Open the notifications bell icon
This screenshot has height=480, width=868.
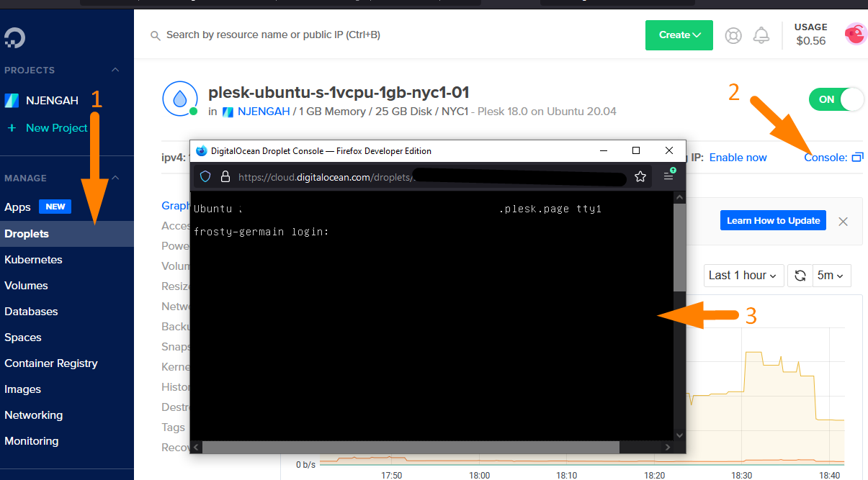tap(761, 35)
